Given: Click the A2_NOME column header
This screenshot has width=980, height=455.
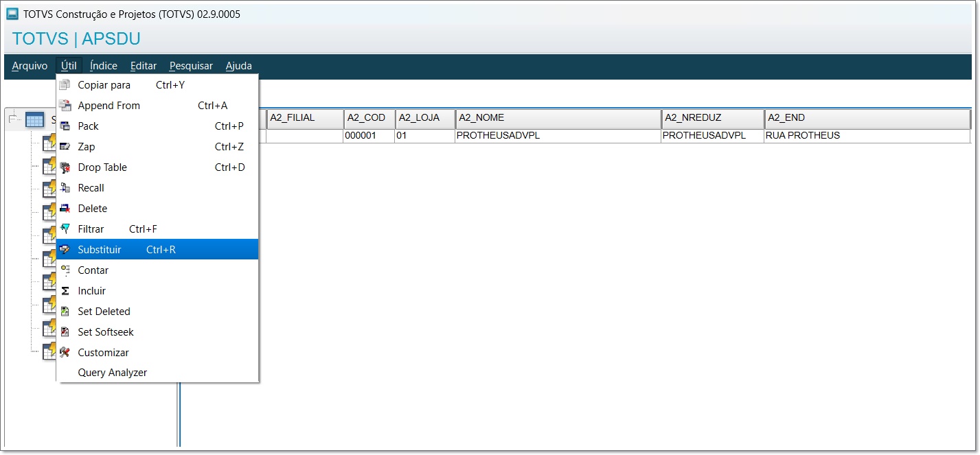Looking at the screenshot, I should [x=558, y=119].
